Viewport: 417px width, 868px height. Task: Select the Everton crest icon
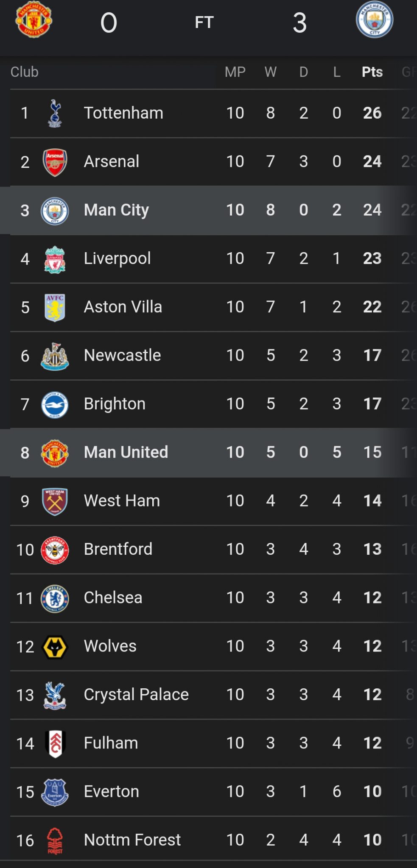pos(55,792)
